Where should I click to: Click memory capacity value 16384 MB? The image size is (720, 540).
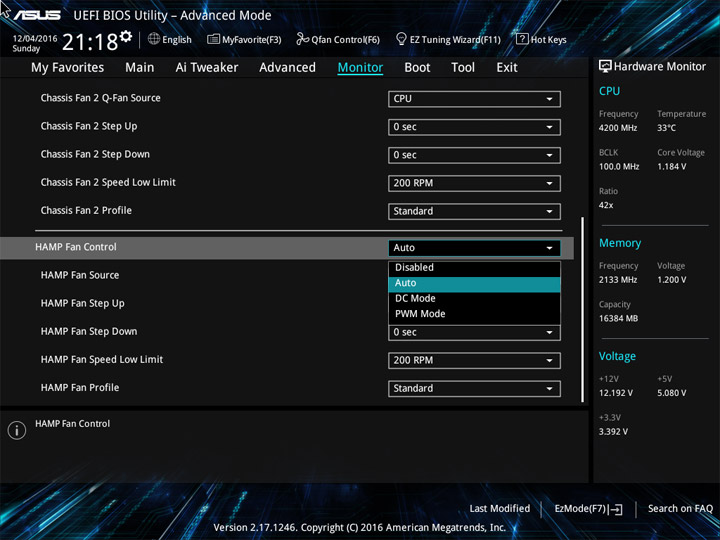point(619,319)
